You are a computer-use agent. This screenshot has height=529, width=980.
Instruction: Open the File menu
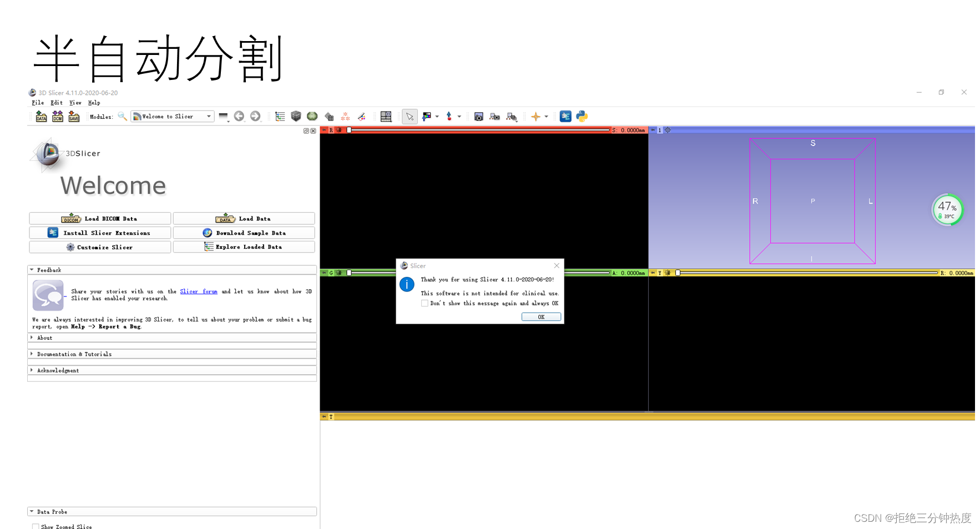(x=38, y=103)
